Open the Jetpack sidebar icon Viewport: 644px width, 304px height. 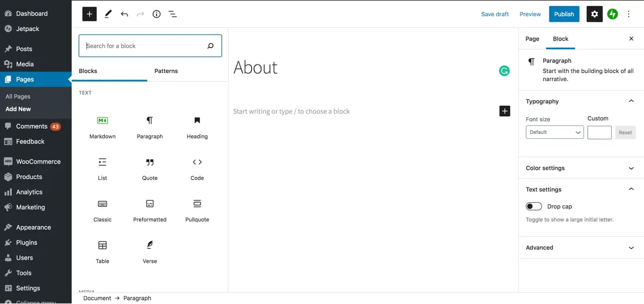coord(613,14)
